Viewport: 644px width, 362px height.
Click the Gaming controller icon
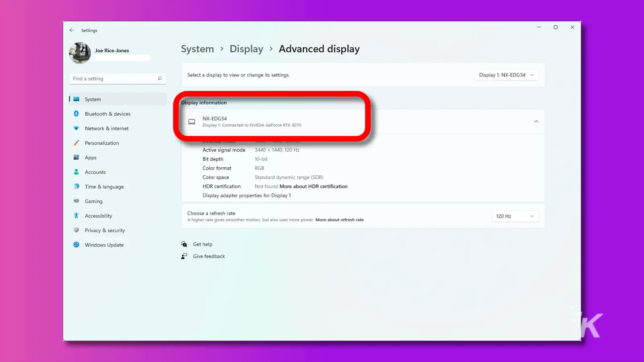76,201
